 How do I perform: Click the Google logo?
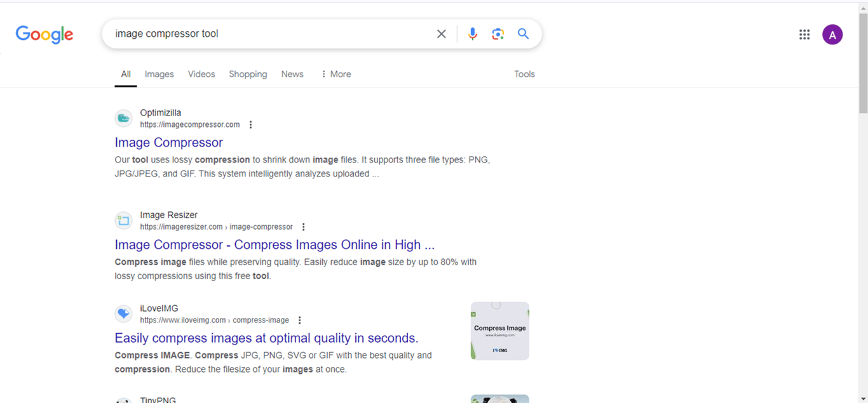[x=44, y=34]
